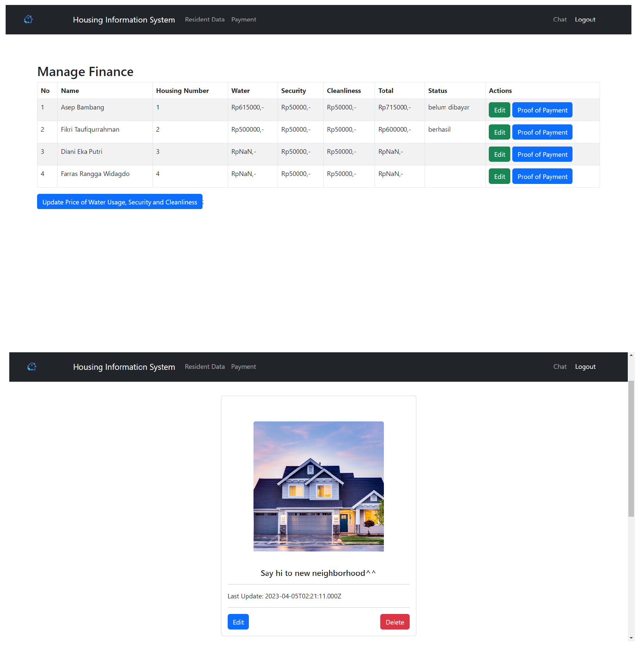This screenshot has width=644, height=650.
Task: Open Resident Data in the top navbar
Action: tap(204, 20)
